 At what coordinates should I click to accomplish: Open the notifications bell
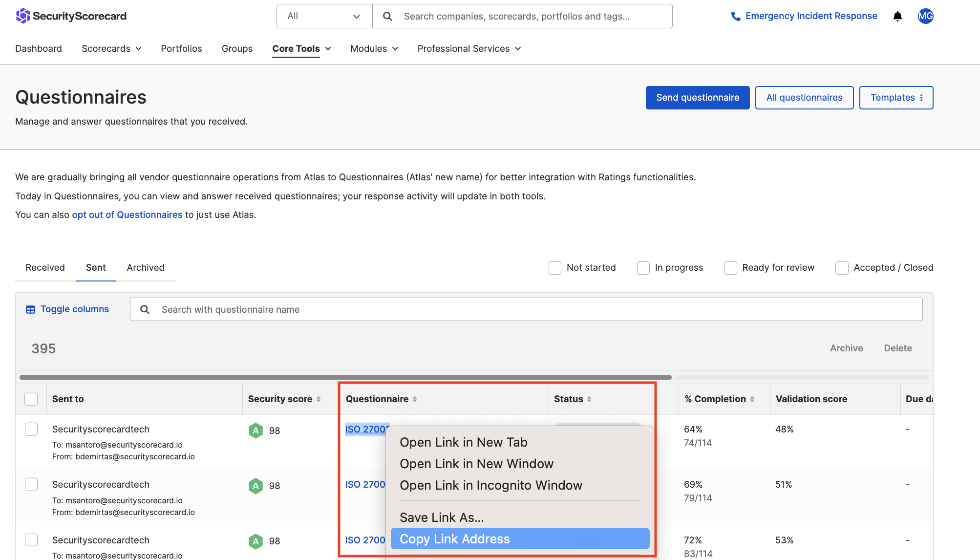pos(897,17)
